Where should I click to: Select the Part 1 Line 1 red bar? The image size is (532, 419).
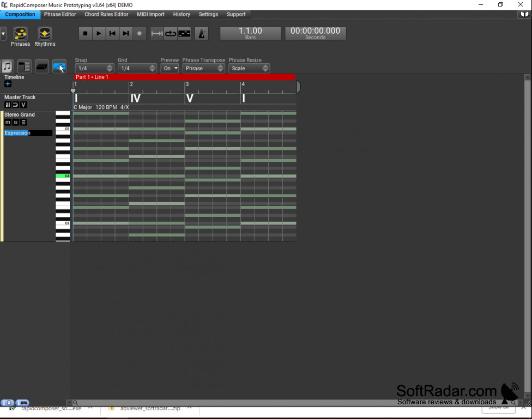tap(184, 77)
